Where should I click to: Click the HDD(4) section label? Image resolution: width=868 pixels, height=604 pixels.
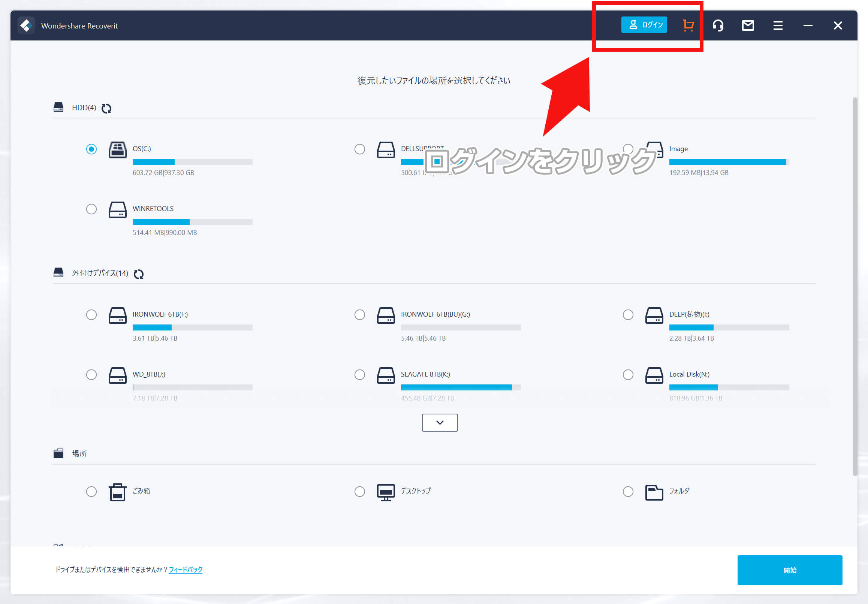(84, 108)
